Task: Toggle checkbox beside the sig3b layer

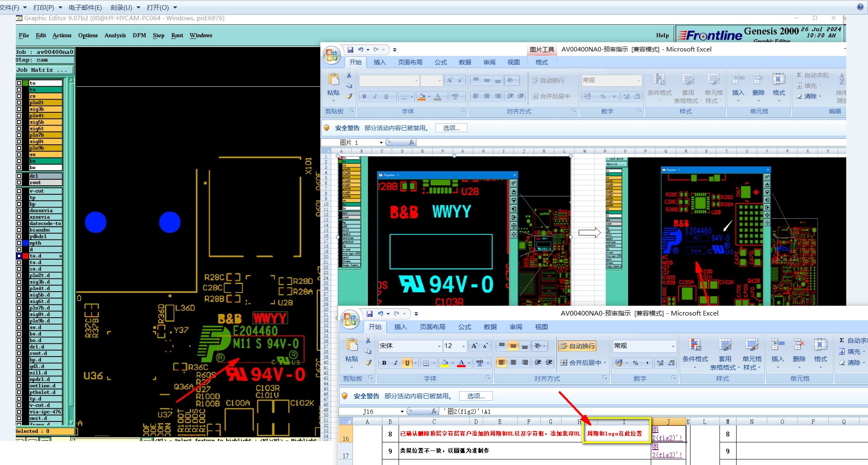Action: pos(19,109)
